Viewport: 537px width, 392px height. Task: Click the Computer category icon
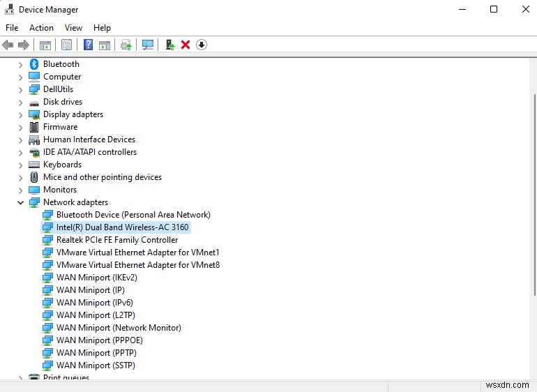[34, 77]
